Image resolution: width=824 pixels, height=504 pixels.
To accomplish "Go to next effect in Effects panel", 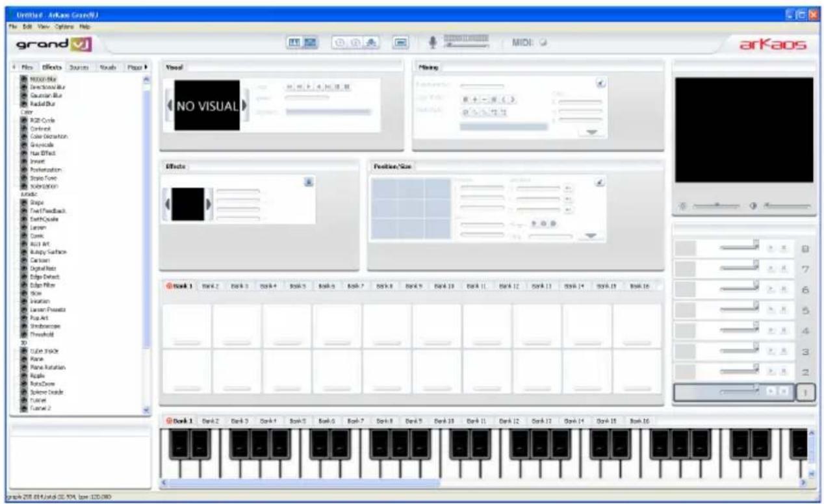I will click(x=209, y=205).
